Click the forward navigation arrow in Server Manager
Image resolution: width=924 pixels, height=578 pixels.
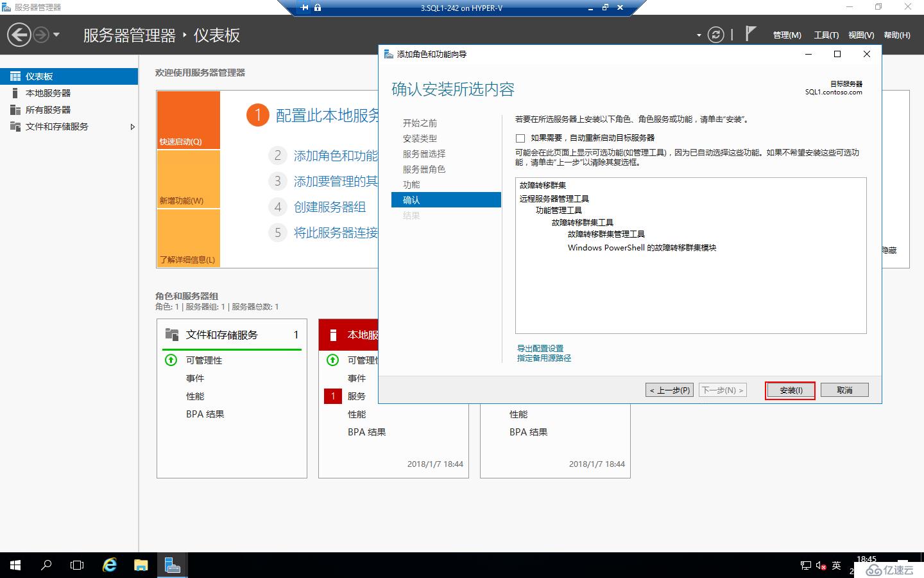click(x=41, y=35)
